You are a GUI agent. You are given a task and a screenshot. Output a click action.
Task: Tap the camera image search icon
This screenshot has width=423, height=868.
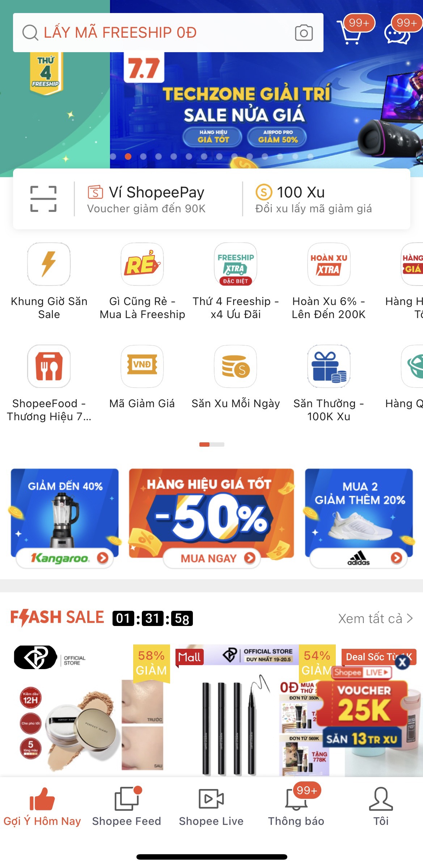coord(304,33)
